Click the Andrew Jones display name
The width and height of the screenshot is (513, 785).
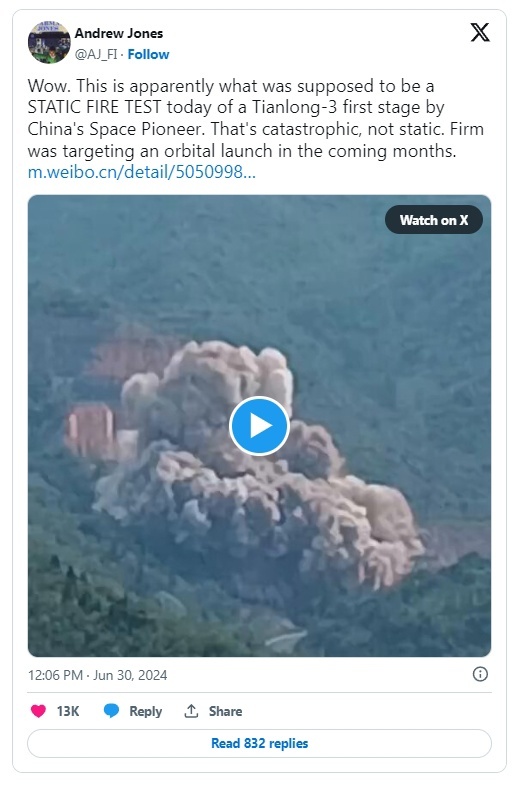[119, 33]
